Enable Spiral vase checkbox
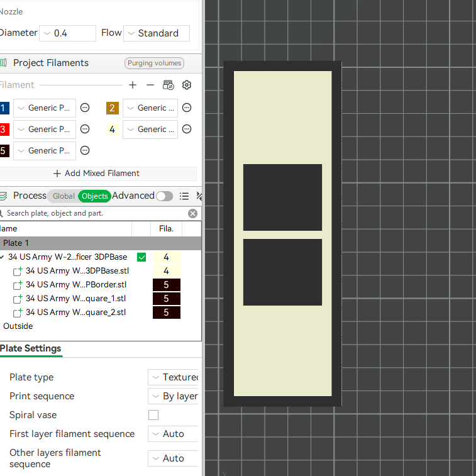The image size is (476, 476). pos(153,415)
